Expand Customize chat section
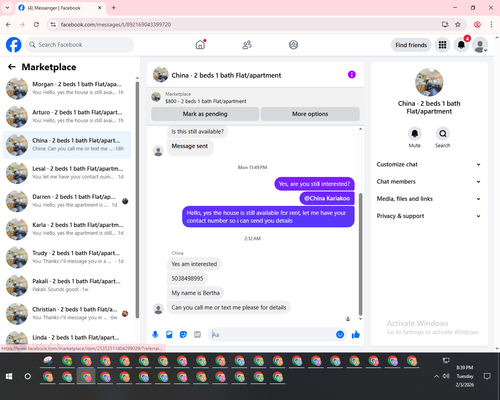This screenshot has height=400, width=500. [x=429, y=164]
